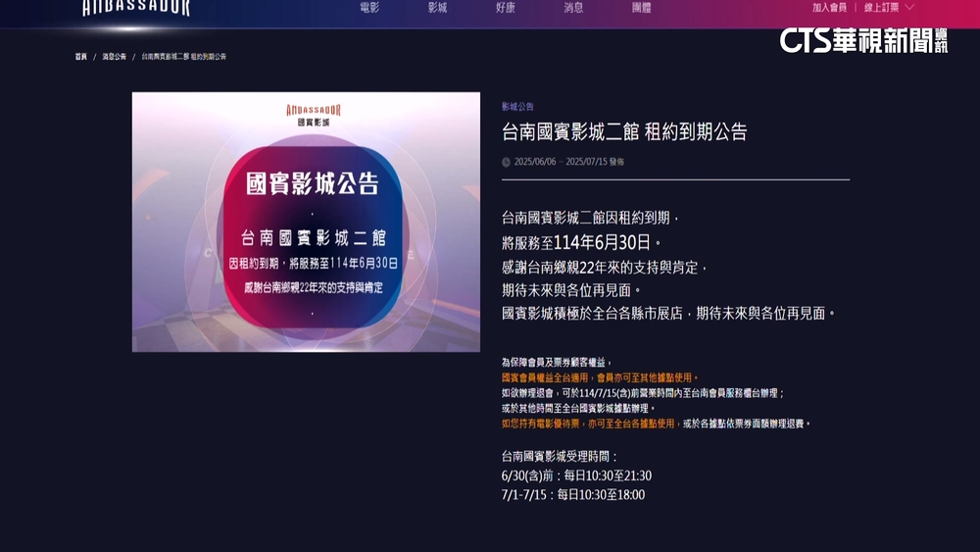Screen dimensions: 980x552
Task: Click the line 6/30(含)前：每日10:30至21:30
Action: [x=576, y=476]
